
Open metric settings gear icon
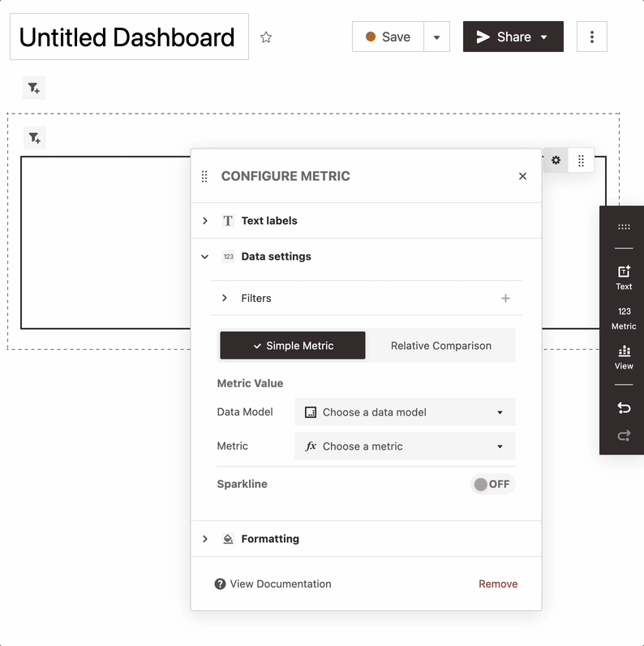coord(556,160)
